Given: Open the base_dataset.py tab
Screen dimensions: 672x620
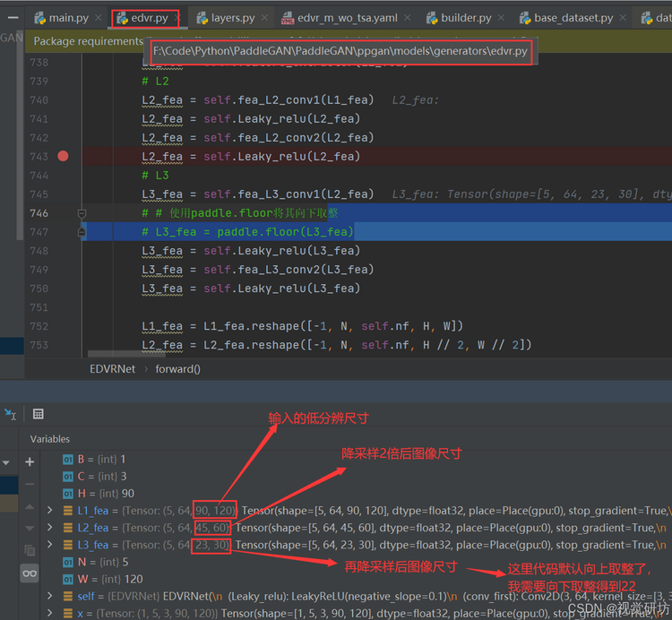Looking at the screenshot, I should [566, 18].
